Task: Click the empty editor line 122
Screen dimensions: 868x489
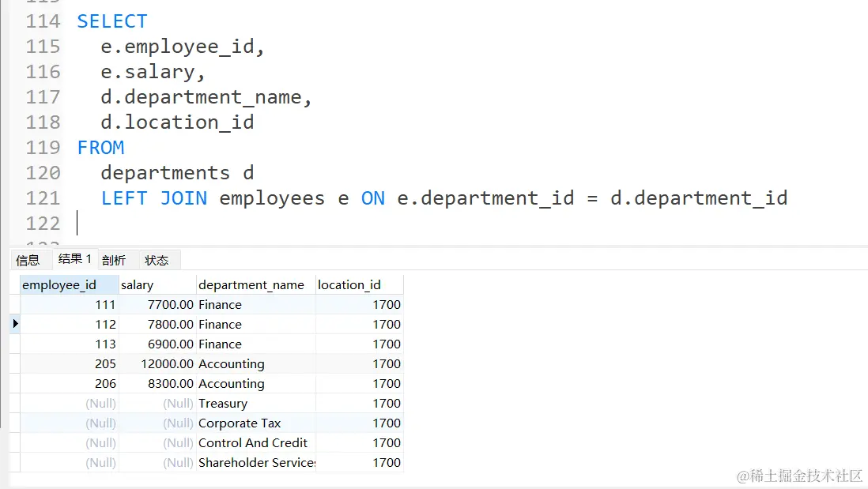Action: coord(465,224)
